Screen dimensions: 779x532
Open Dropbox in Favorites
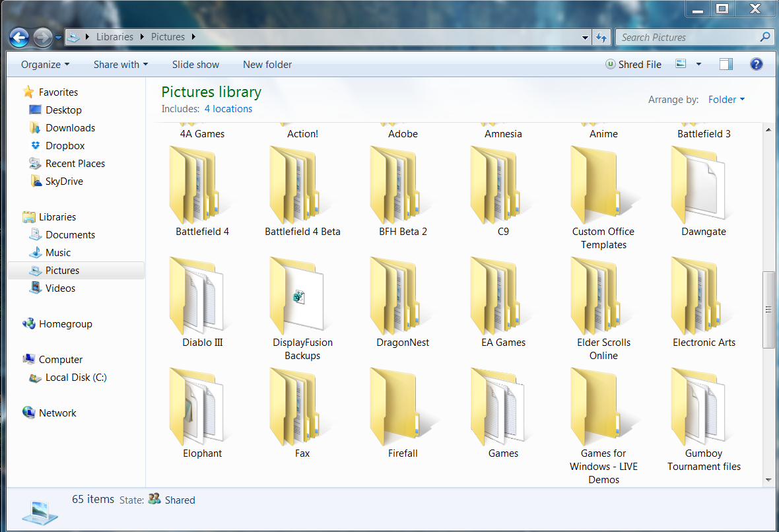65,146
